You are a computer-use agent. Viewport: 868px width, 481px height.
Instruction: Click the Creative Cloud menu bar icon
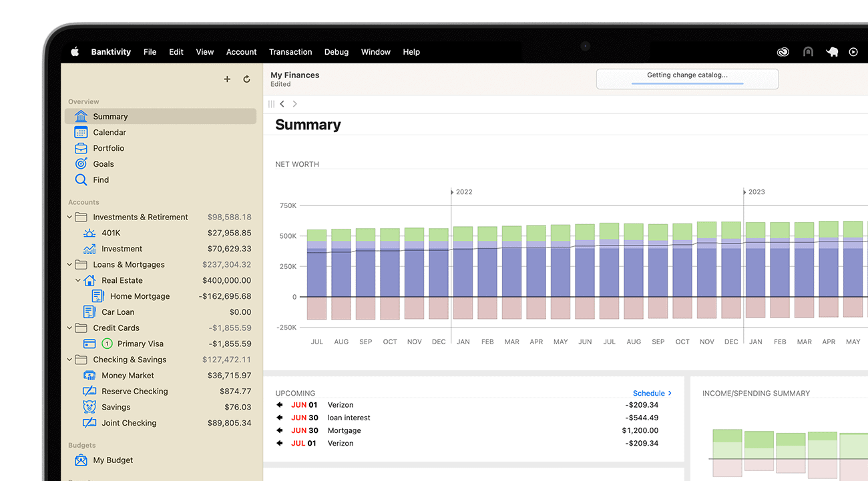point(783,52)
